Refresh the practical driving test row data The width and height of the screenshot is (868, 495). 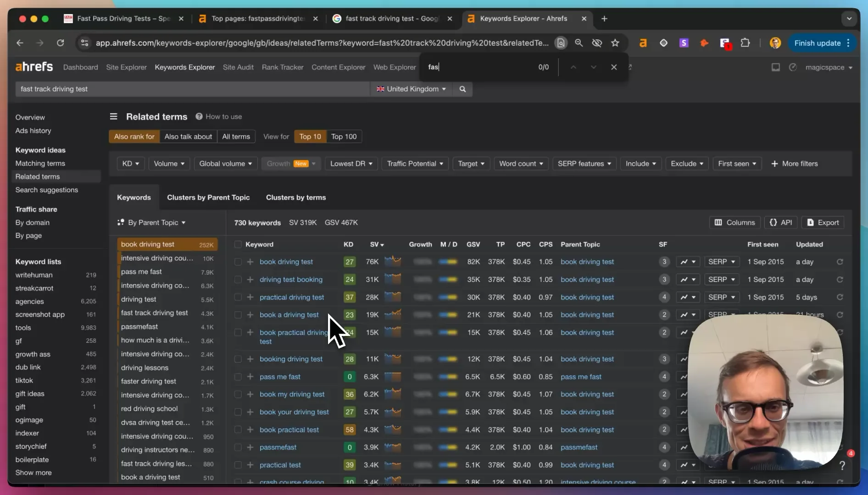coord(840,297)
